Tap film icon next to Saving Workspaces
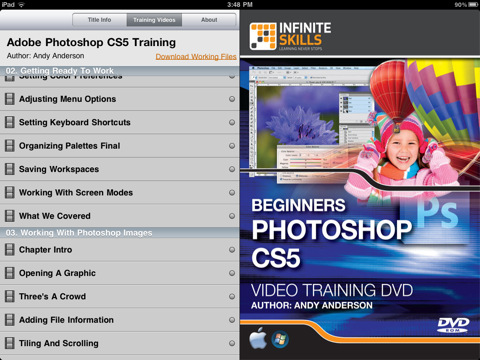480x360 pixels. [x=10, y=169]
